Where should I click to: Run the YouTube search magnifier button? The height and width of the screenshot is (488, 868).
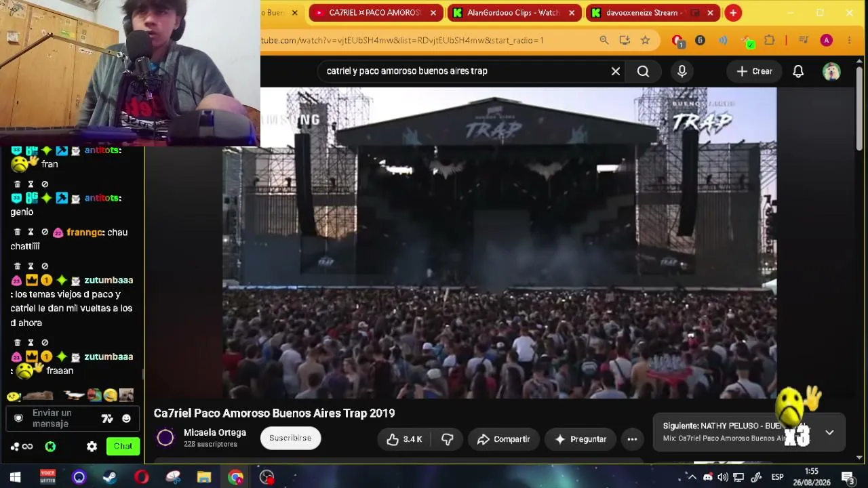643,71
